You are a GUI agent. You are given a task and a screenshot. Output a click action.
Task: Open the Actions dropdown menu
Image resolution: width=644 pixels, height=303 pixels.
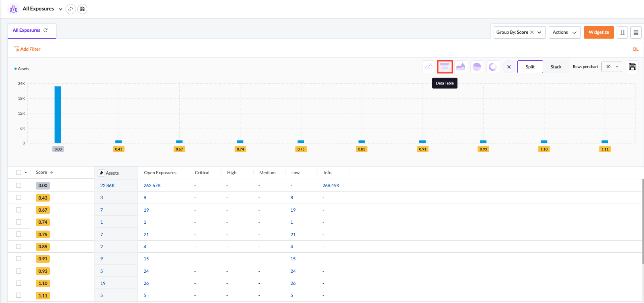pyautogui.click(x=564, y=32)
